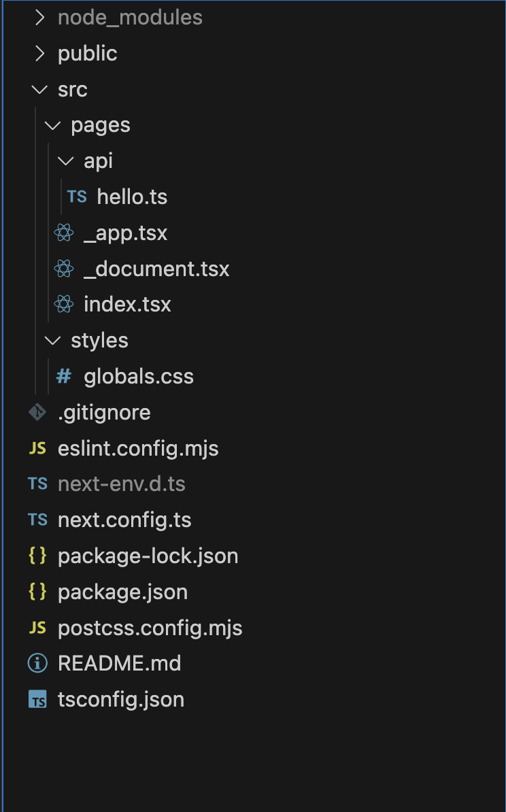The width and height of the screenshot is (506, 812).
Task: Click the info icon beside README.md
Action: pyautogui.click(x=37, y=663)
